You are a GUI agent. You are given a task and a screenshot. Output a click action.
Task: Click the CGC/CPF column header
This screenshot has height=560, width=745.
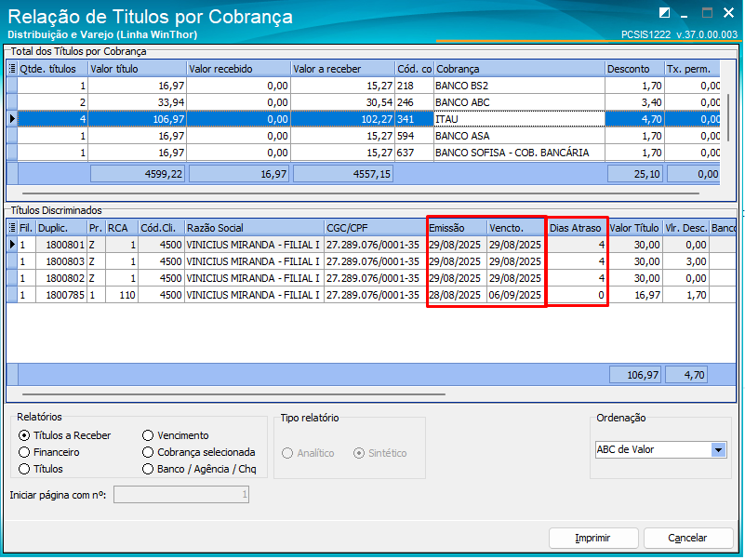coord(376,228)
